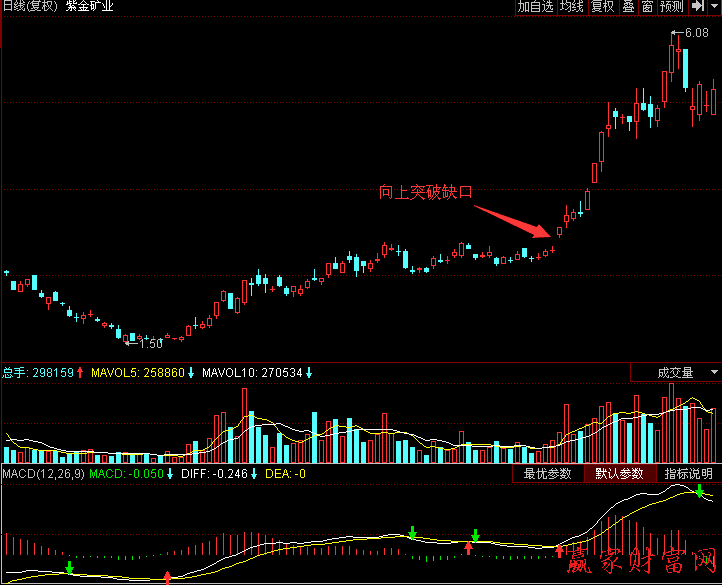Viewport: 722px width, 585px height.
Task: Toggle 叠 overlay chart option
Action: click(628, 7)
